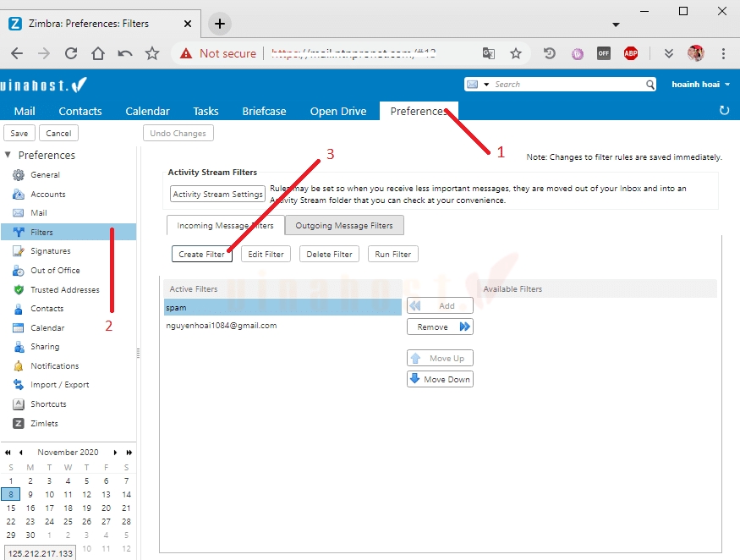Collapse the Preferences tree
The height and width of the screenshot is (560, 740).
coord(8,155)
